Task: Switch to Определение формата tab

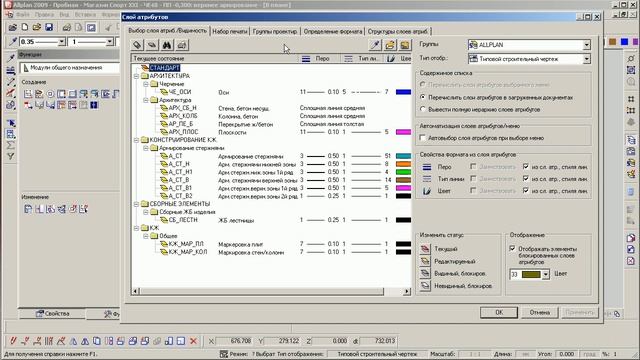Action: (x=333, y=31)
